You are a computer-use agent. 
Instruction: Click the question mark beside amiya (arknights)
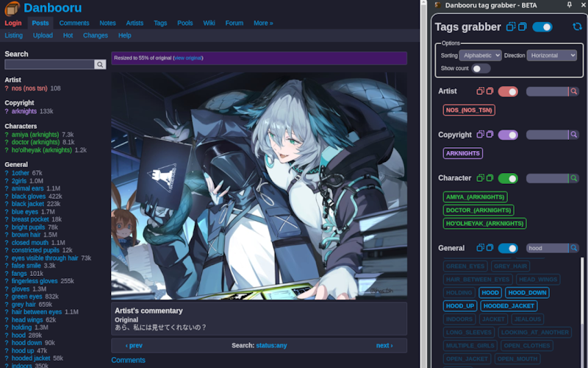7,135
